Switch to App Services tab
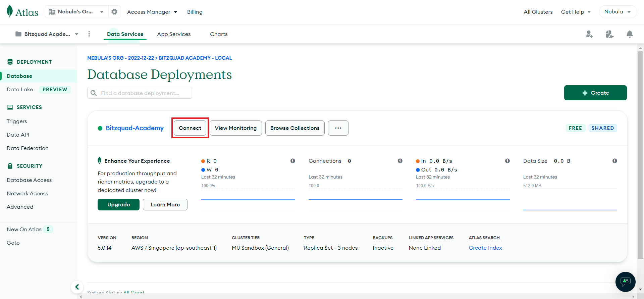 pyautogui.click(x=174, y=34)
